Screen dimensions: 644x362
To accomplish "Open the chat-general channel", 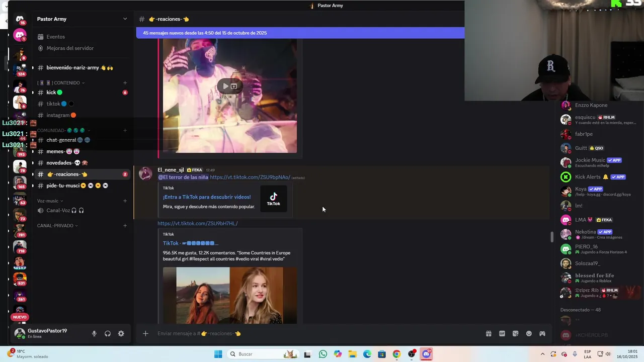I will coord(83,140).
